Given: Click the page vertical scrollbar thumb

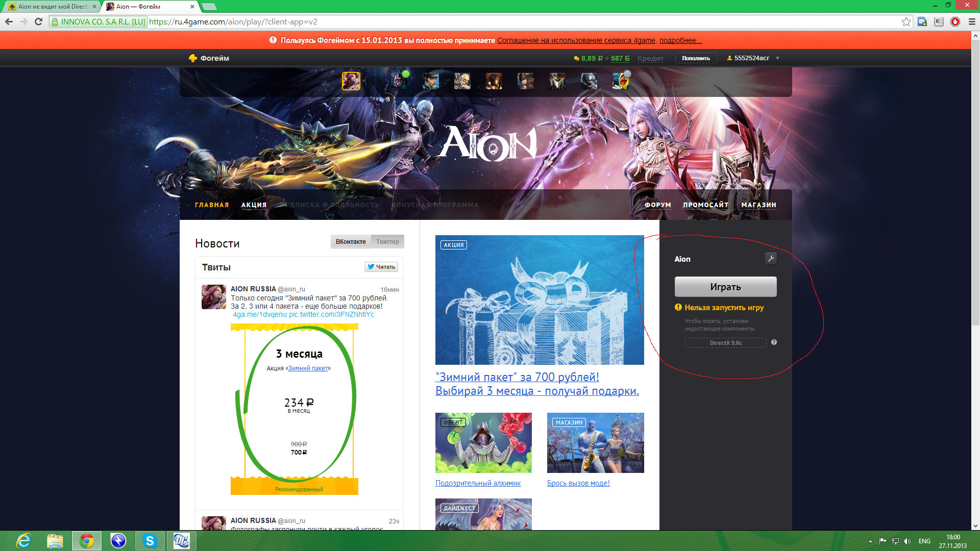Looking at the screenshot, I should 975,184.
